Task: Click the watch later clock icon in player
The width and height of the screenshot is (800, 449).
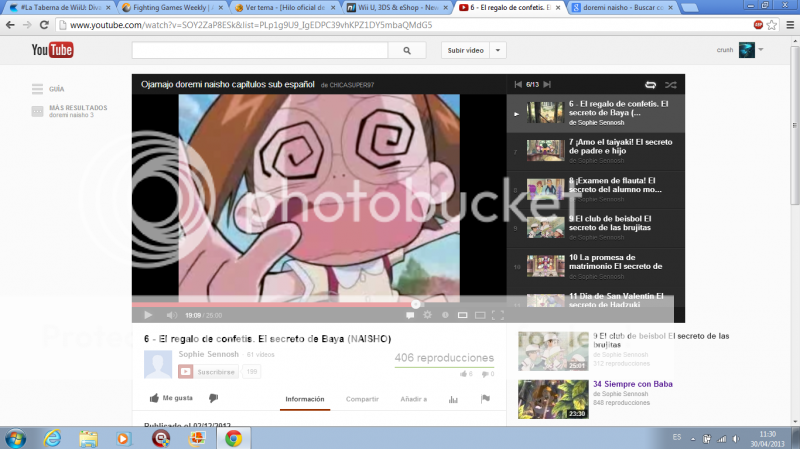Action: tap(445, 315)
